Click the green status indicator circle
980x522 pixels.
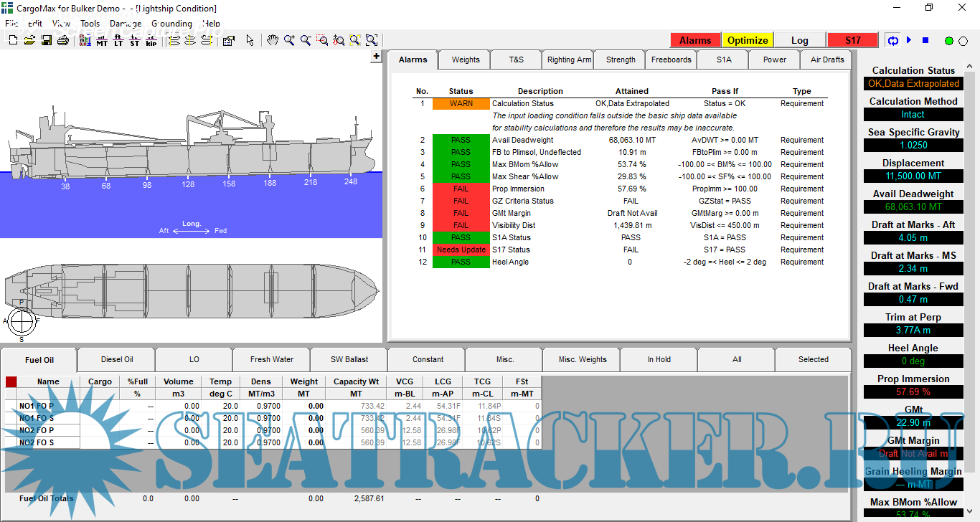coord(949,41)
